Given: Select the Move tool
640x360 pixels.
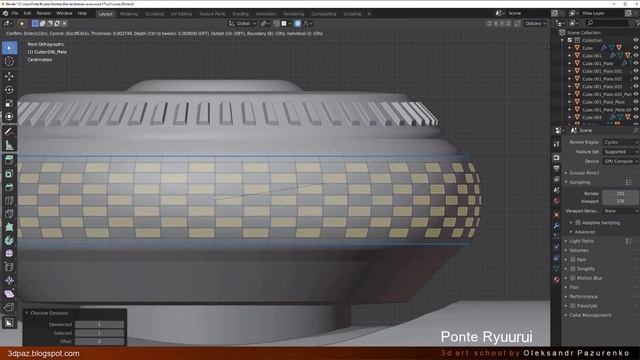Looking at the screenshot, I should 9,76.
